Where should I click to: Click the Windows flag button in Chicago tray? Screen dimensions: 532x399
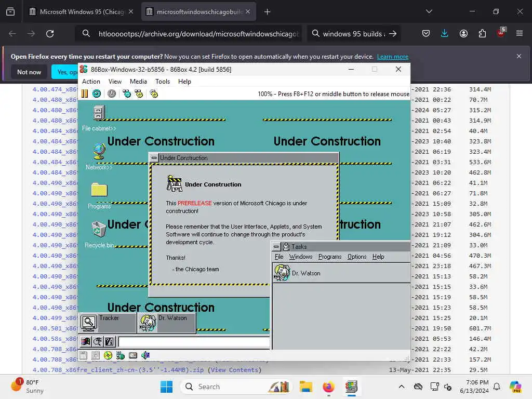(86, 342)
